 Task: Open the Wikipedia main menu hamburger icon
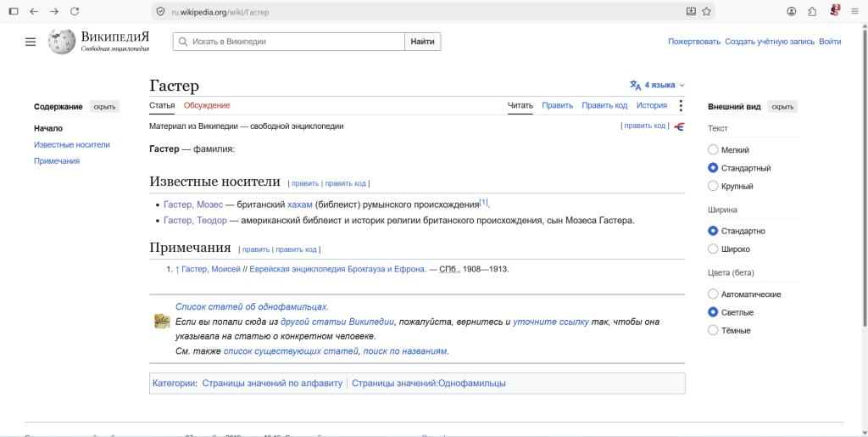point(31,42)
